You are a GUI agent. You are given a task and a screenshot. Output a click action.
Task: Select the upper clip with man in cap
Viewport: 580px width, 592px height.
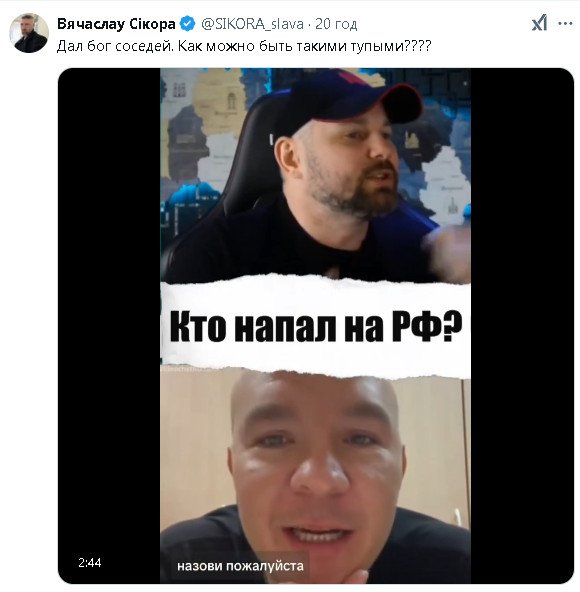pyautogui.click(x=316, y=174)
